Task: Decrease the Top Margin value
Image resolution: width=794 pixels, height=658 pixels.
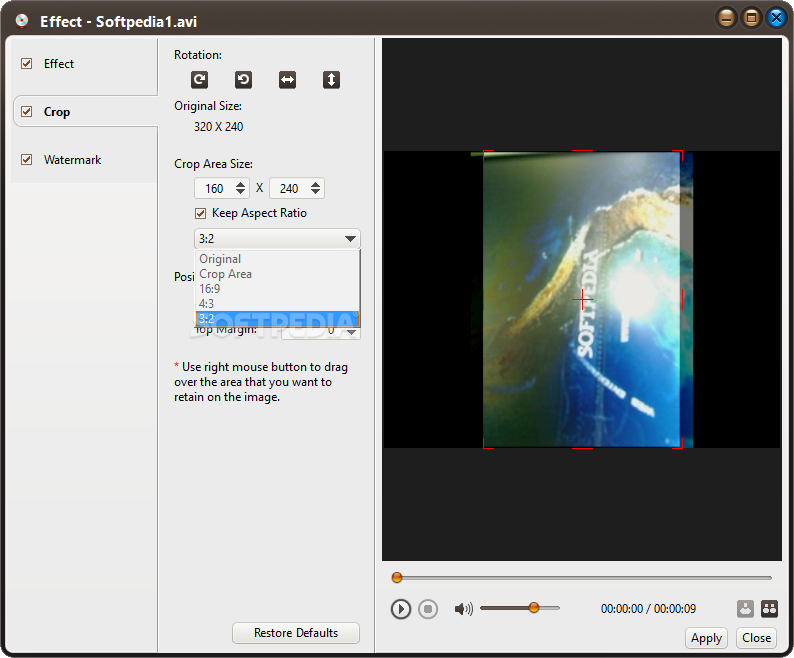Action: pyautogui.click(x=351, y=333)
